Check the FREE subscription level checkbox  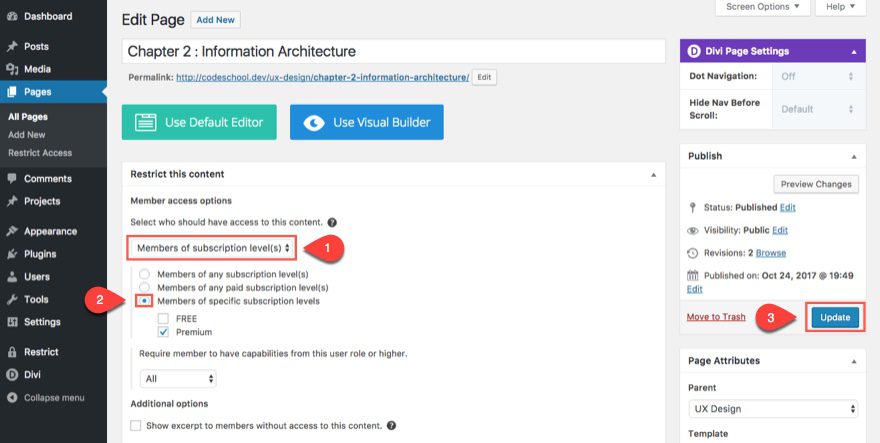pyautogui.click(x=163, y=318)
